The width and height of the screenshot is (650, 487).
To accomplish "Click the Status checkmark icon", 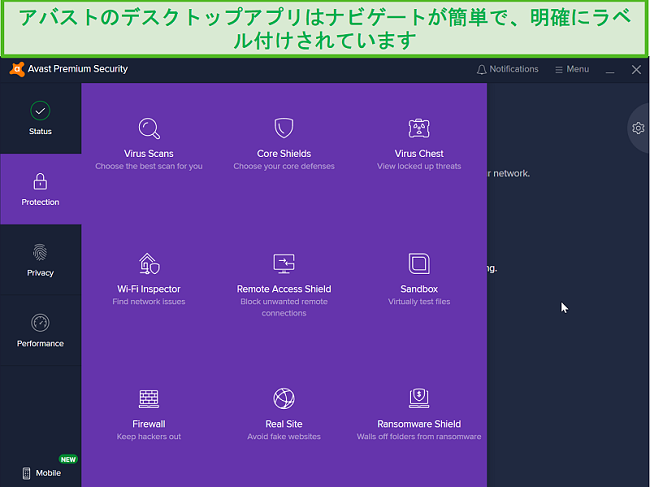I will 40,111.
